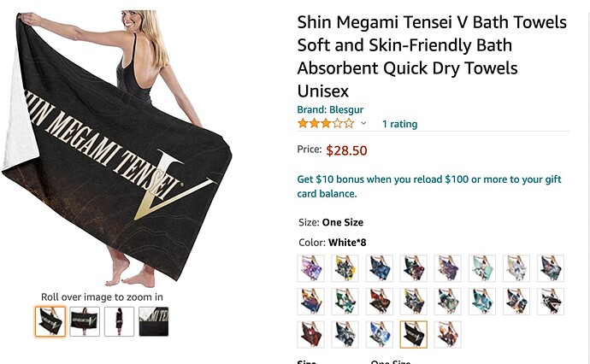This screenshot has width=590, height=364.
Task: Open the $10 gift card bonus offer link
Action: tap(429, 186)
